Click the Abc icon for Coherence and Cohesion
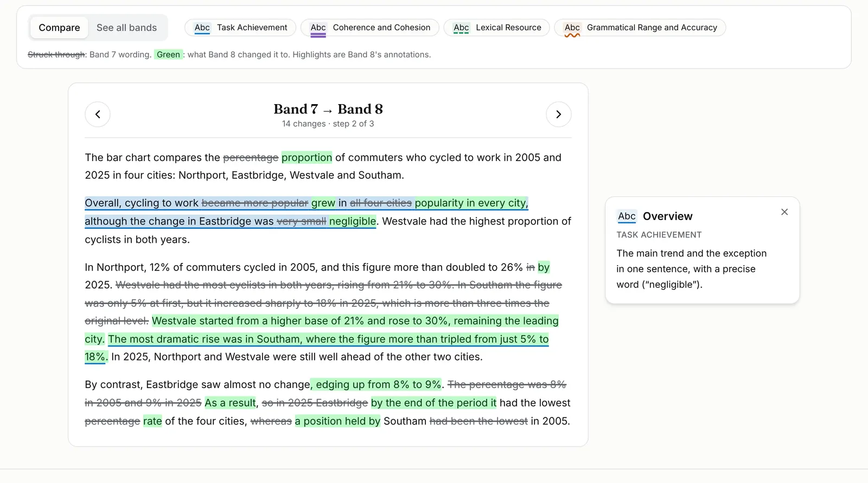 pos(318,28)
